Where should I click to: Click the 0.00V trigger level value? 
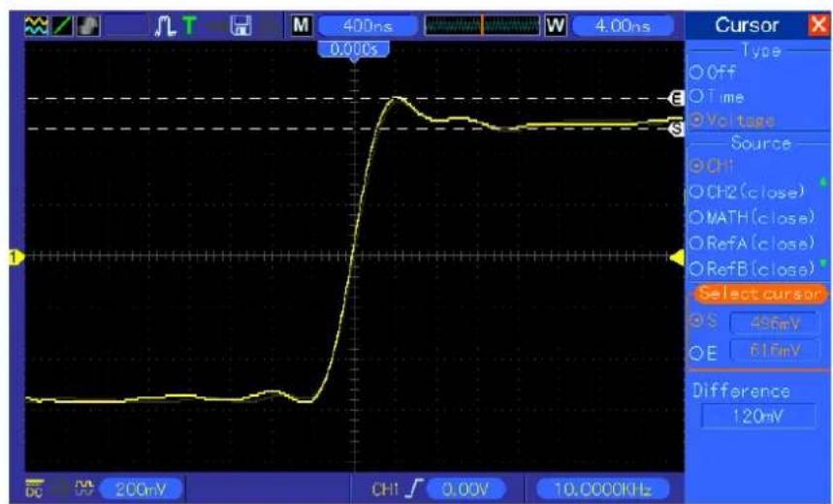tap(465, 489)
